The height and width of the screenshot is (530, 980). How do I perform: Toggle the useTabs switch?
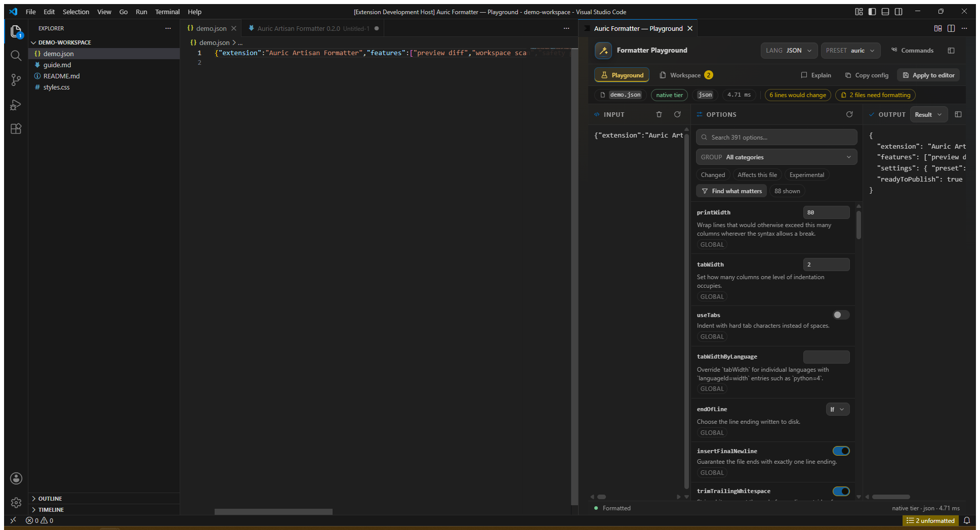[841, 315]
